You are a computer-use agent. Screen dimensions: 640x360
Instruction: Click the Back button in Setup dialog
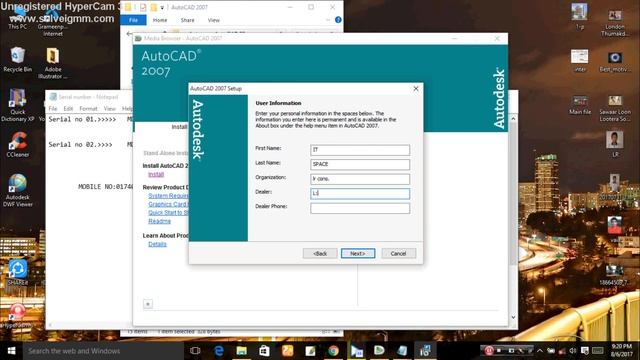(x=320, y=253)
